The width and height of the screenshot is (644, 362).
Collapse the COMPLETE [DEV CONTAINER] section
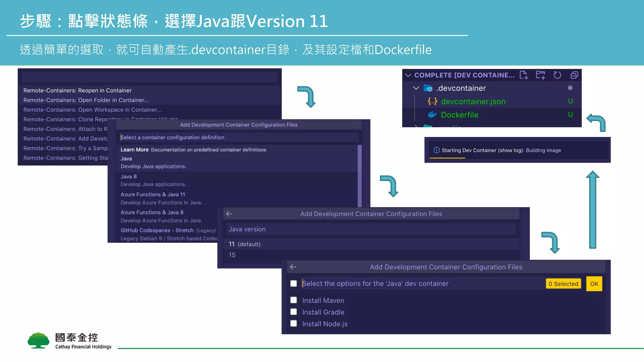408,75
